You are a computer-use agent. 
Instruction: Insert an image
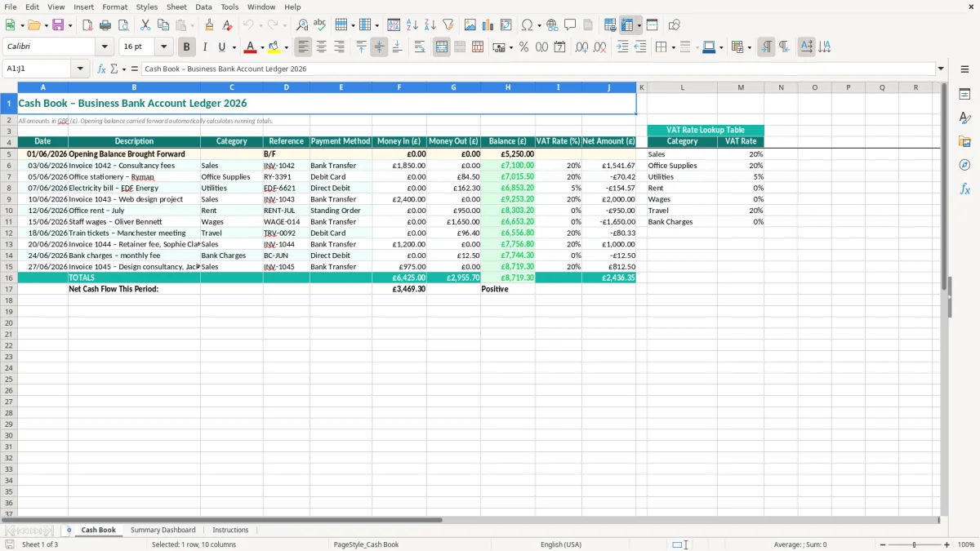pos(470,25)
